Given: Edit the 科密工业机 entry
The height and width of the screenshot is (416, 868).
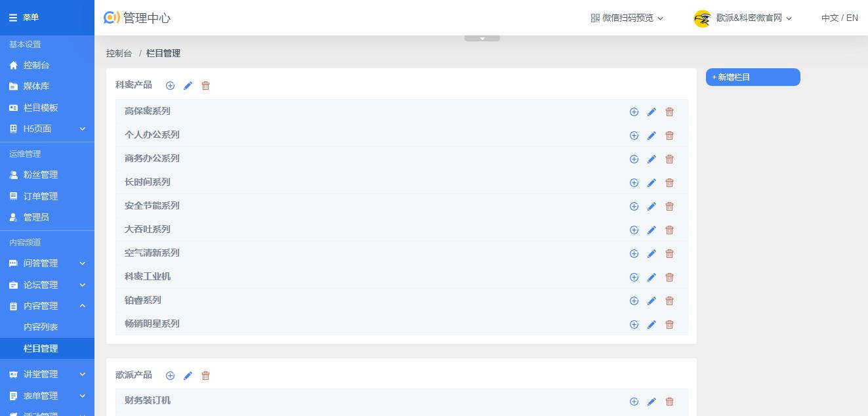Looking at the screenshot, I should pos(651,278).
